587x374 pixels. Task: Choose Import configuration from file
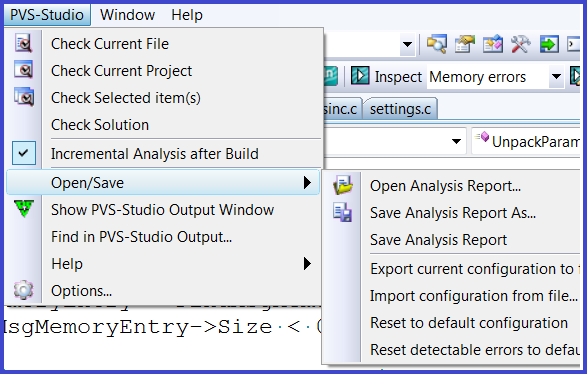(x=474, y=296)
